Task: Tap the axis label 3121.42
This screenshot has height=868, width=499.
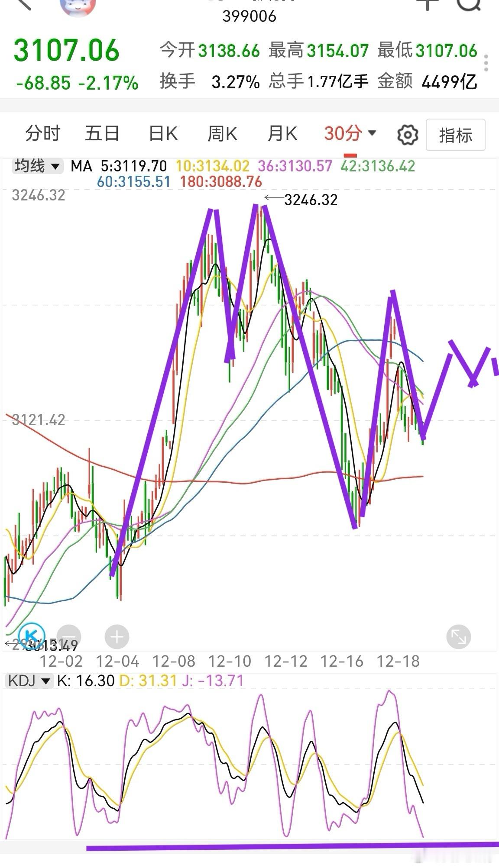Action: [39, 419]
